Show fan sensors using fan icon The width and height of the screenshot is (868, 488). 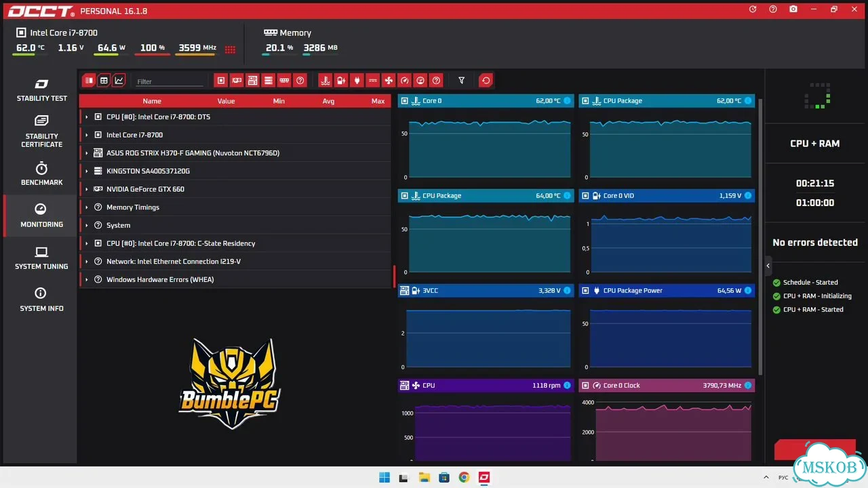coord(389,81)
